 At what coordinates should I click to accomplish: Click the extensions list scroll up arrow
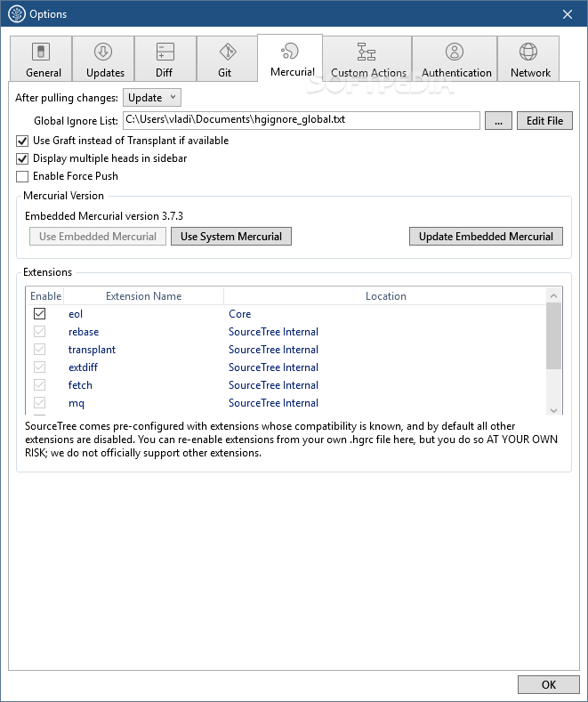[x=553, y=296]
